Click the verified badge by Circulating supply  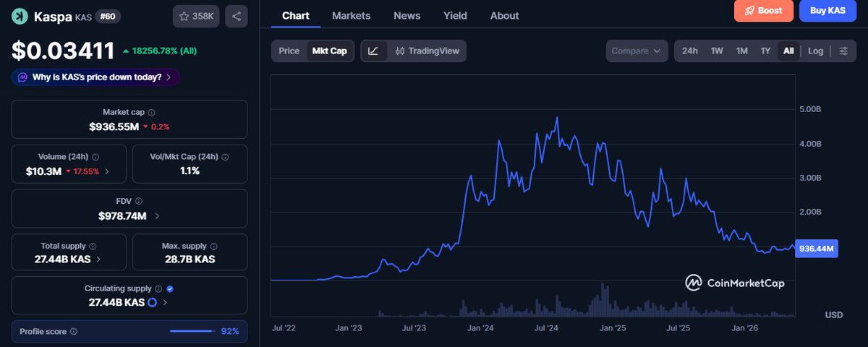click(170, 289)
